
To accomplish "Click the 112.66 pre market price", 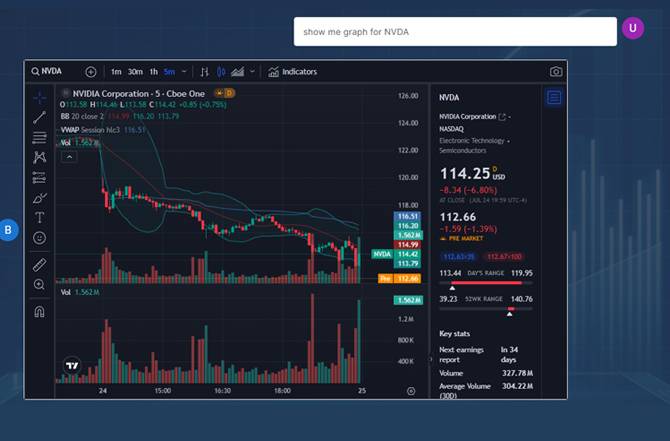I will pyautogui.click(x=458, y=217).
